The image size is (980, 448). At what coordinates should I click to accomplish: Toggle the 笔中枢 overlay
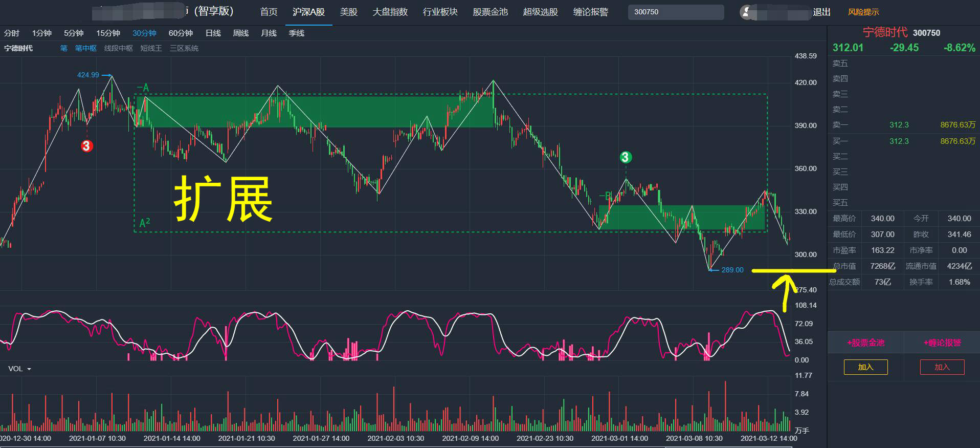[x=86, y=48]
